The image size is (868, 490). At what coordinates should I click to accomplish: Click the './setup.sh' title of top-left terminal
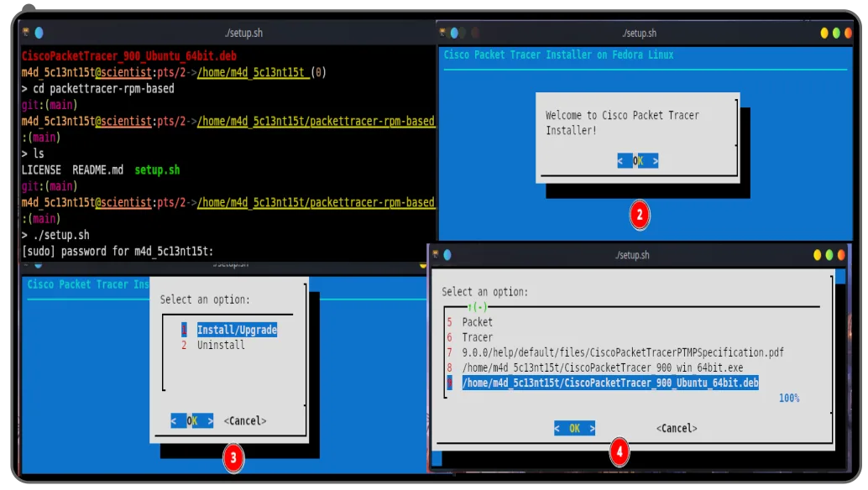tap(243, 34)
